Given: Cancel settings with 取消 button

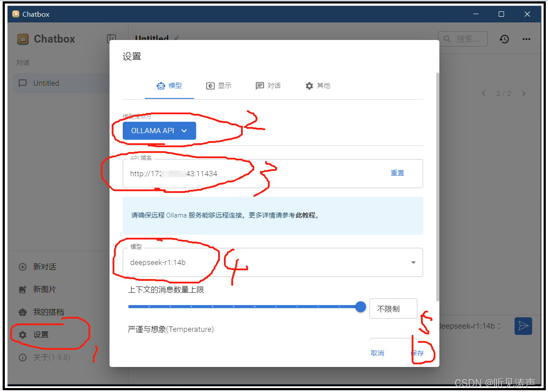Looking at the screenshot, I should click(377, 353).
